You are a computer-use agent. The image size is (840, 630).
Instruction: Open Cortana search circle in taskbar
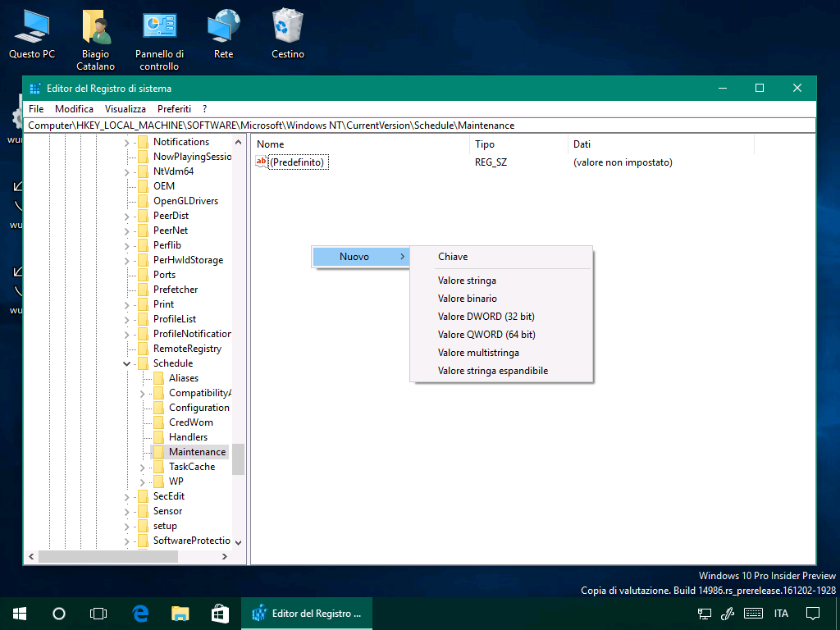[x=59, y=614]
